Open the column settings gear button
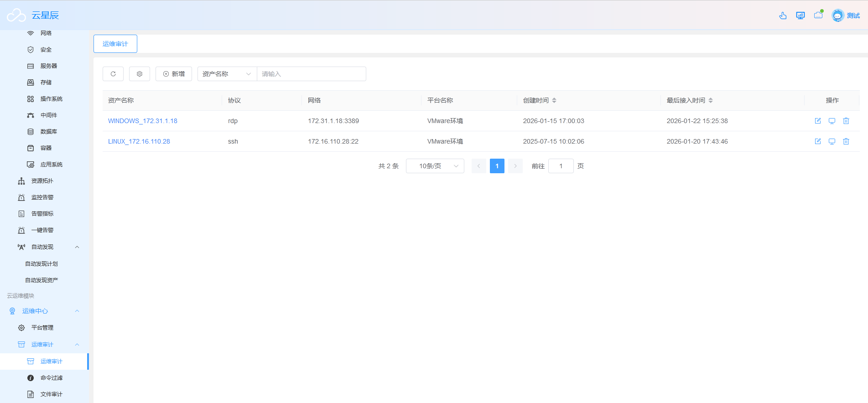 [x=140, y=74]
